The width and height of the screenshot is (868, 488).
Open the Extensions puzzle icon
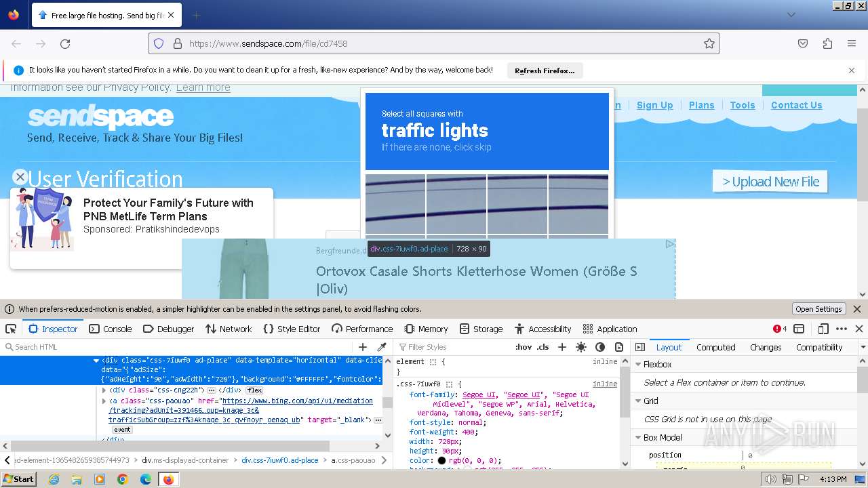(827, 43)
